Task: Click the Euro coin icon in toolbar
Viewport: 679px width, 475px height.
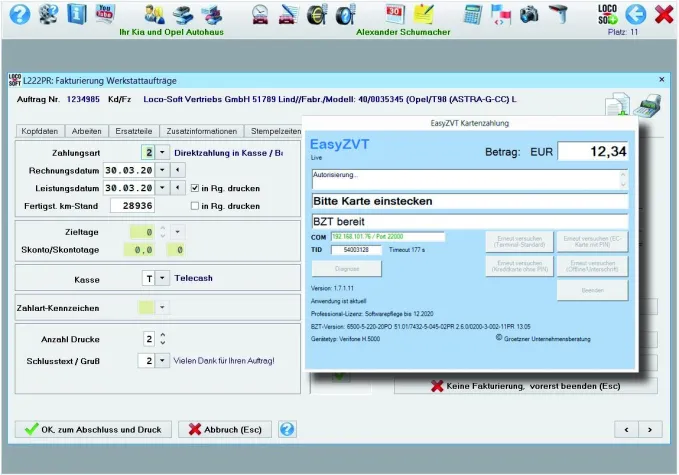Action: point(315,14)
